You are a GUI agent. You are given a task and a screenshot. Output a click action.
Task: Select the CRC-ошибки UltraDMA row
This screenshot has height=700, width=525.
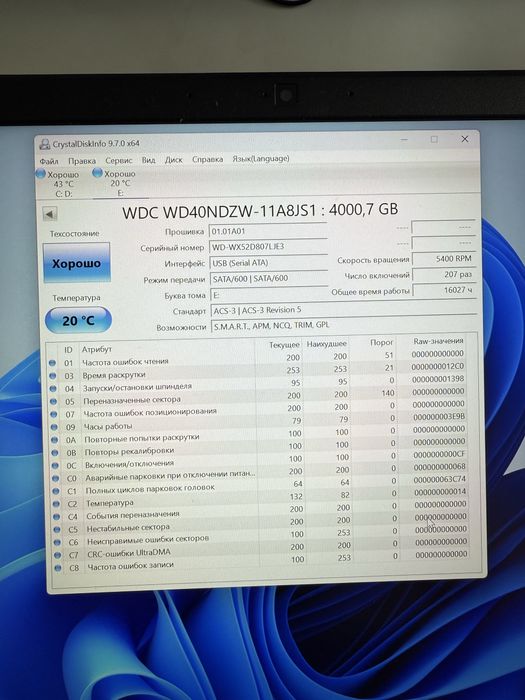pos(262,549)
